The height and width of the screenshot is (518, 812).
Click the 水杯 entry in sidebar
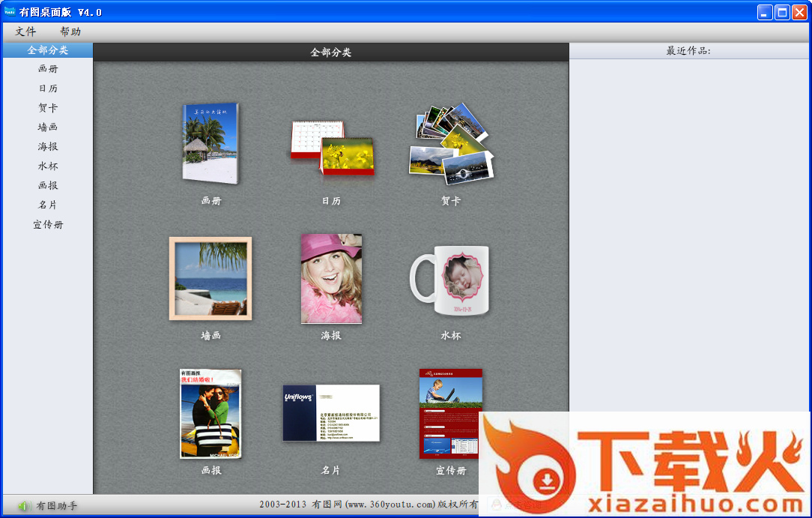[x=48, y=166]
